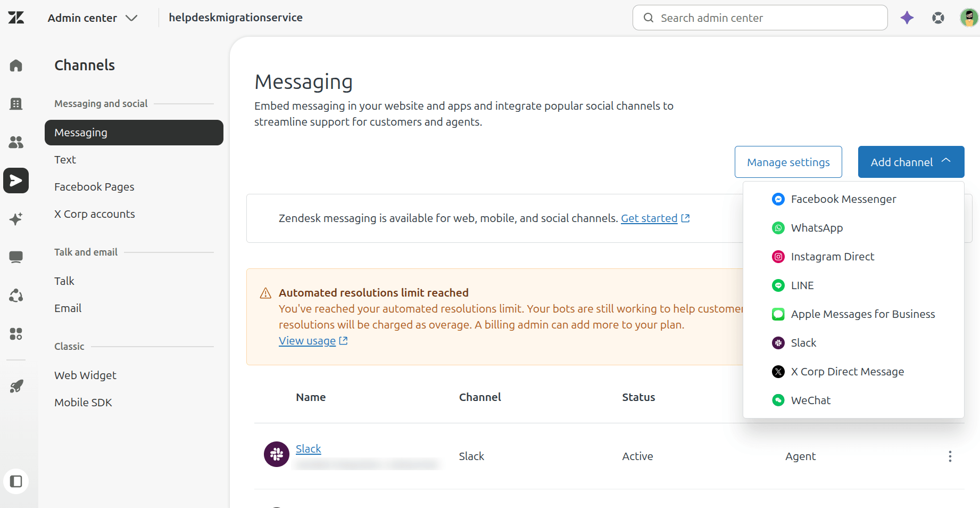Choose Instagram Direct from the menu

[853, 257]
